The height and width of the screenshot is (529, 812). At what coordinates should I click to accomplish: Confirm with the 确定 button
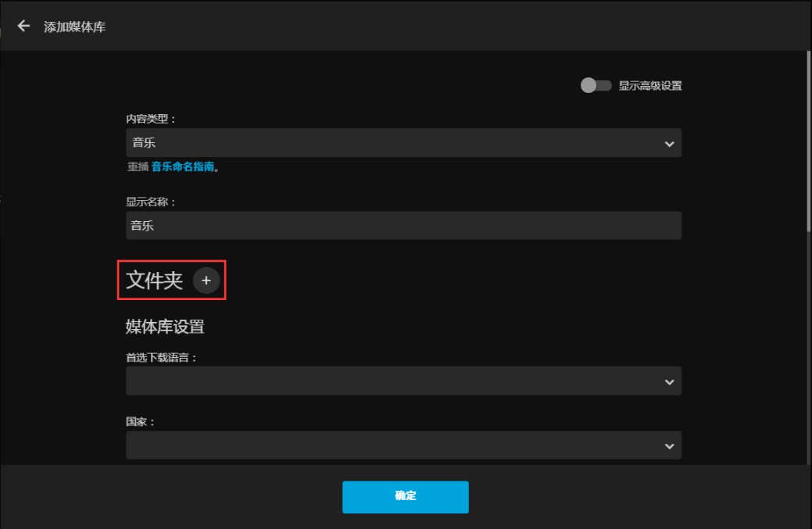[x=406, y=497]
